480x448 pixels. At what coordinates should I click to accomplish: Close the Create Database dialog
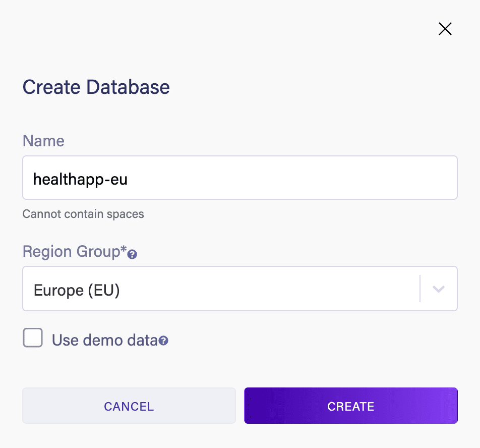[445, 29]
